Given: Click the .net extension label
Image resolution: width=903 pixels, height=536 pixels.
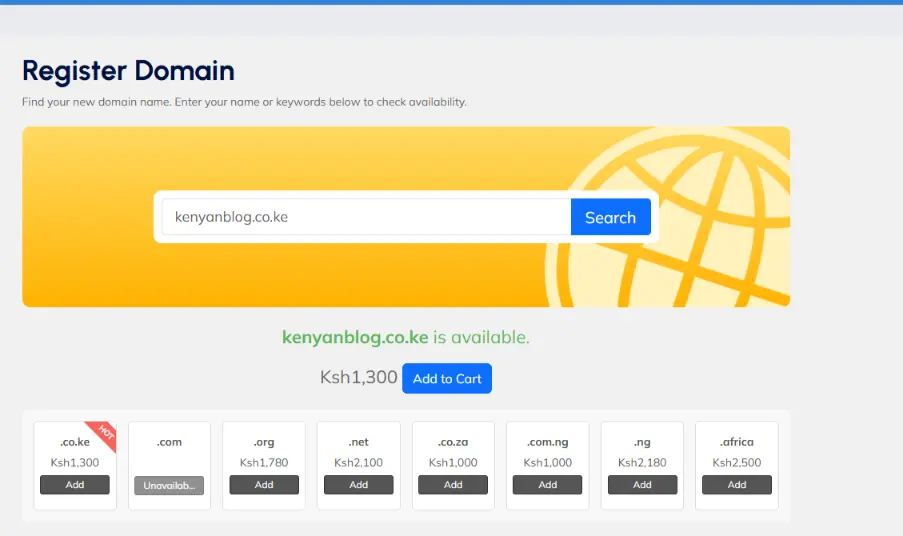Looking at the screenshot, I should point(358,442).
